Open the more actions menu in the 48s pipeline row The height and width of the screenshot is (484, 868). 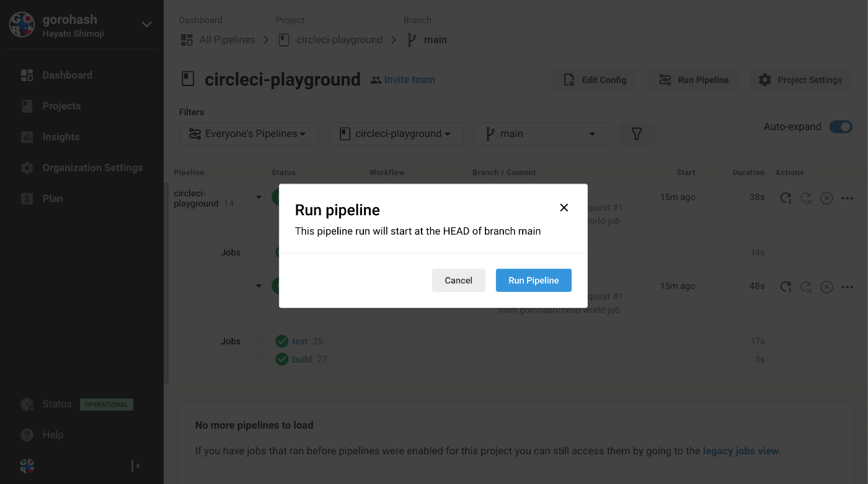tap(847, 287)
